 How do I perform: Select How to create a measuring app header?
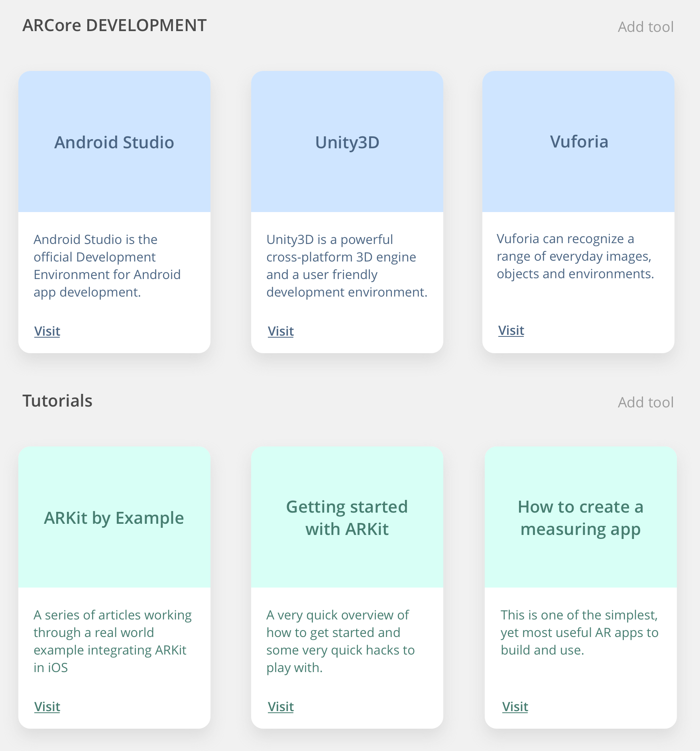tap(581, 517)
